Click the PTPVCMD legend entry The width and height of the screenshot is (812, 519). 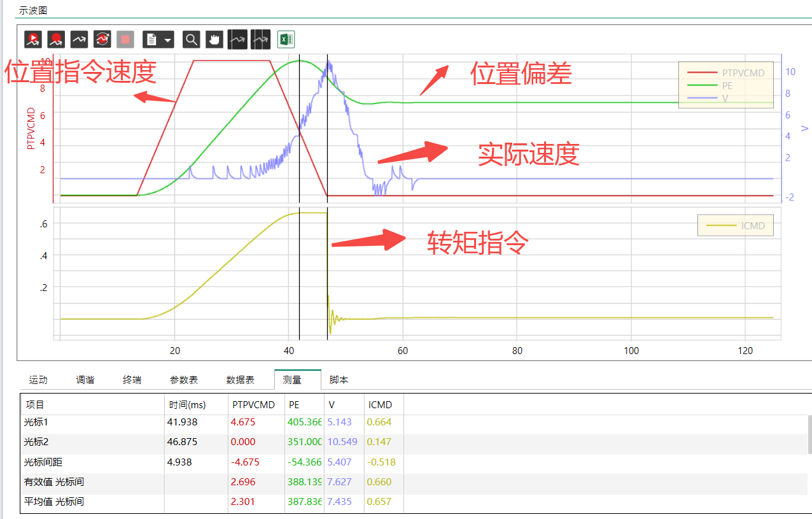coord(725,73)
